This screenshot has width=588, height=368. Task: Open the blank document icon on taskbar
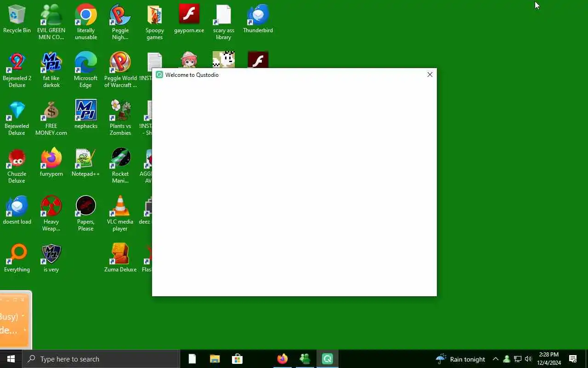(192, 359)
